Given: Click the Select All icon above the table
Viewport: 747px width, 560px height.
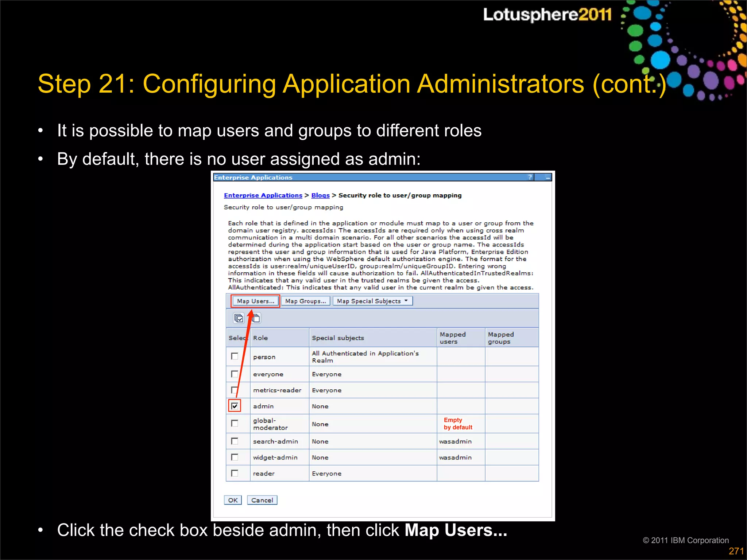Looking at the screenshot, I should [x=239, y=318].
